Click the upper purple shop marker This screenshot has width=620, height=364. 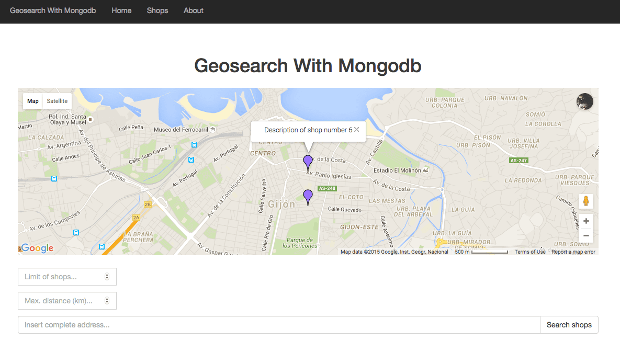[308, 162]
